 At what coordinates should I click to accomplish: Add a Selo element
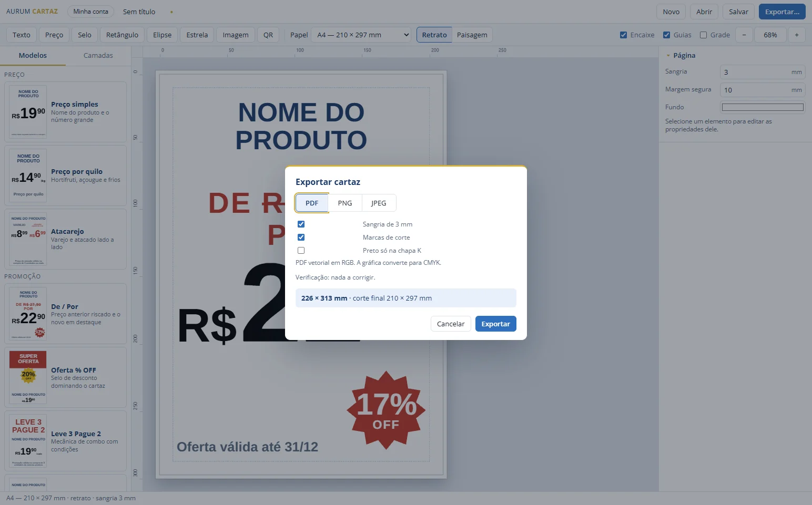[85, 35]
